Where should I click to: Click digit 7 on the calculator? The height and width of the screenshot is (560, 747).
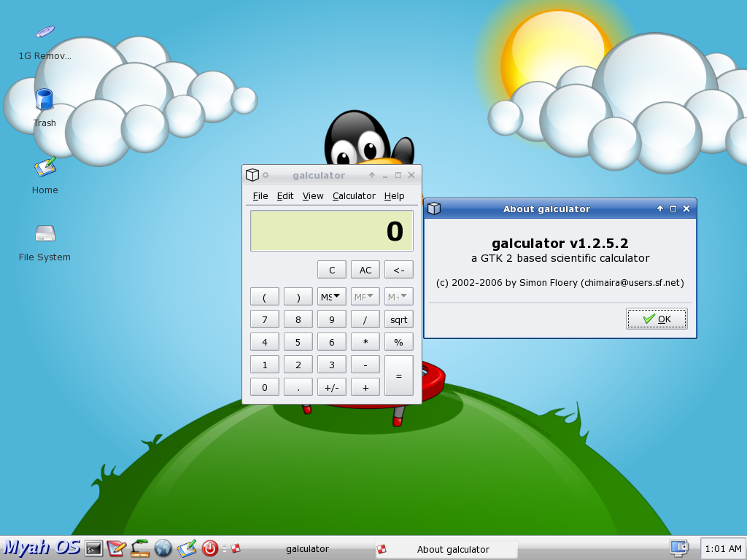point(264,319)
